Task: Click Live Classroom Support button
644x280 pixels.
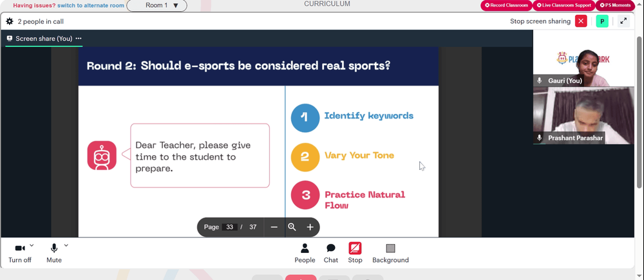Action: (x=563, y=5)
